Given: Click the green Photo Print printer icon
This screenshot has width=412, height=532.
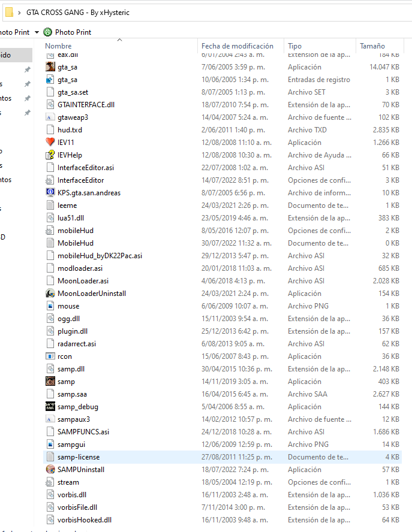Looking at the screenshot, I should [47, 32].
